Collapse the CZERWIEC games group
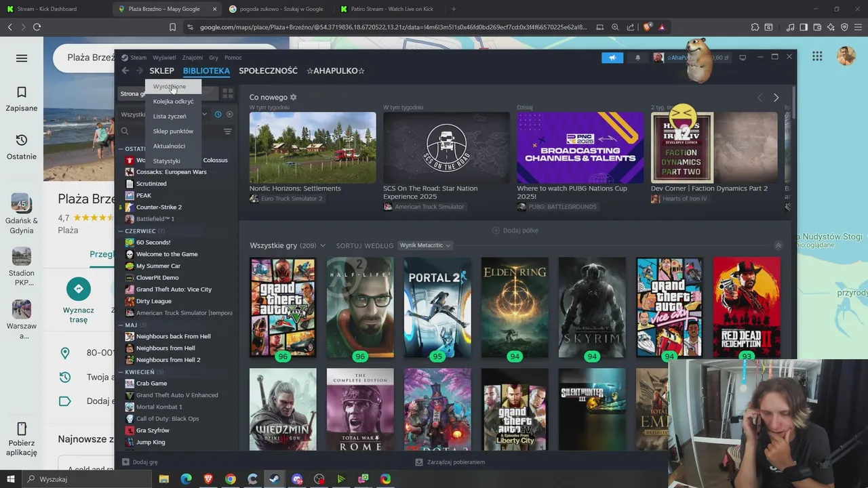868x488 pixels. point(120,231)
